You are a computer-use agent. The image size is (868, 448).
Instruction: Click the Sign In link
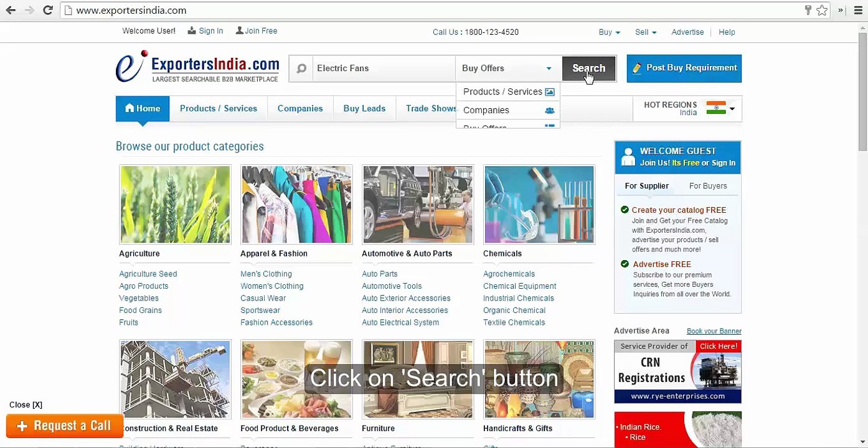[211, 31]
